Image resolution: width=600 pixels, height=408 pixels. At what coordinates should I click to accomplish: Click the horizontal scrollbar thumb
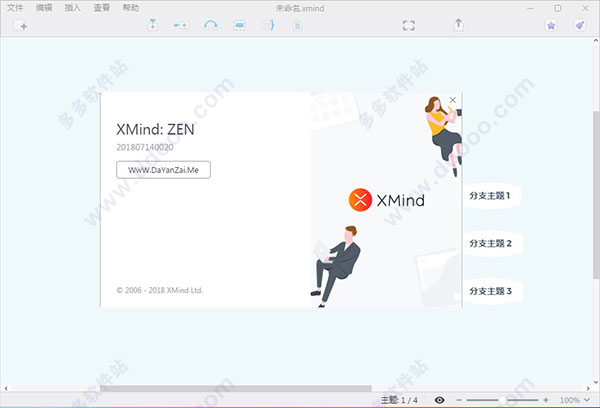236,388
